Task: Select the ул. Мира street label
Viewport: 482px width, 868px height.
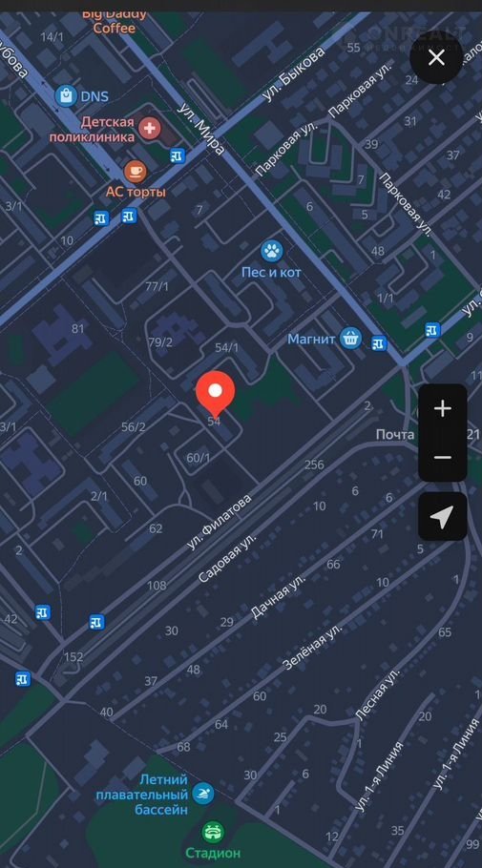Action: pyautogui.click(x=201, y=130)
